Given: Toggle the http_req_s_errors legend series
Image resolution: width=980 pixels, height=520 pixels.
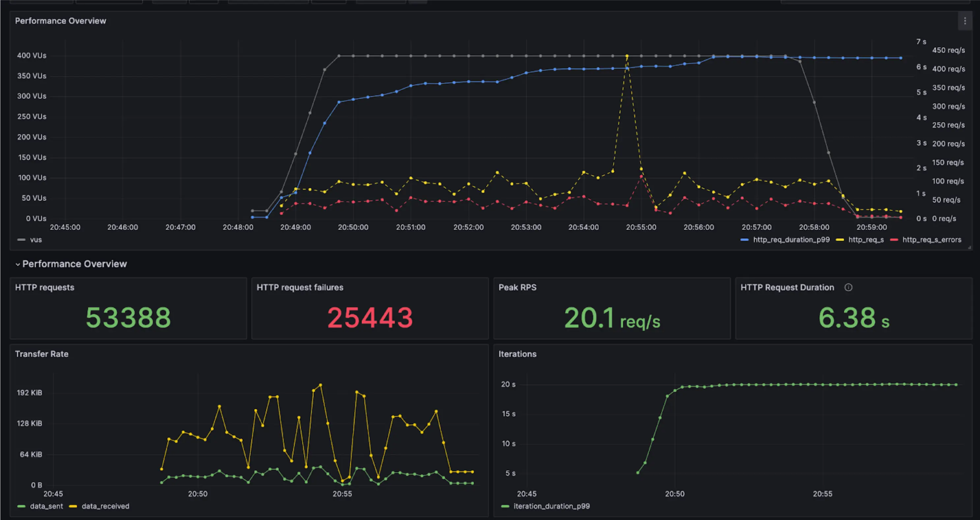Looking at the screenshot, I should [x=932, y=240].
